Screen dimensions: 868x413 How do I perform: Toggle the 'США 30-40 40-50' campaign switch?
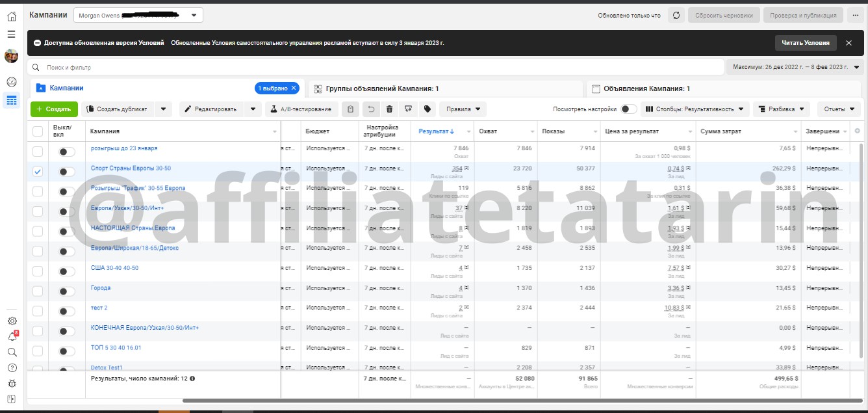click(67, 271)
